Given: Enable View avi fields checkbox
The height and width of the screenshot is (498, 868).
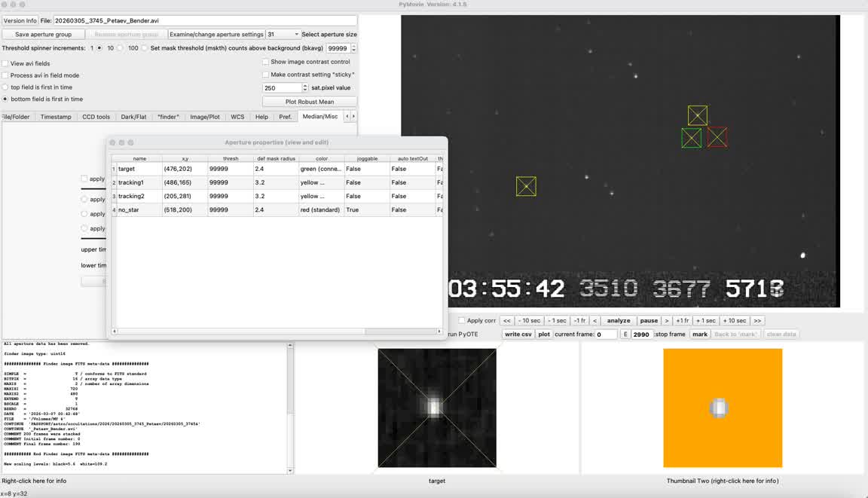Looking at the screenshot, I should coord(6,64).
